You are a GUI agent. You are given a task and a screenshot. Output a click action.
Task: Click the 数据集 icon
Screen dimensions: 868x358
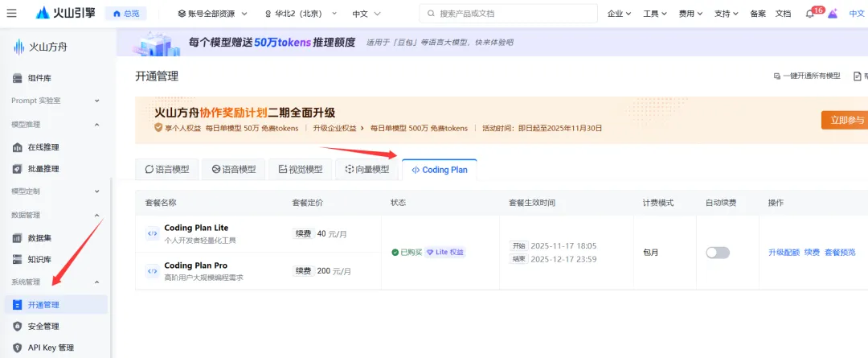[x=18, y=238]
